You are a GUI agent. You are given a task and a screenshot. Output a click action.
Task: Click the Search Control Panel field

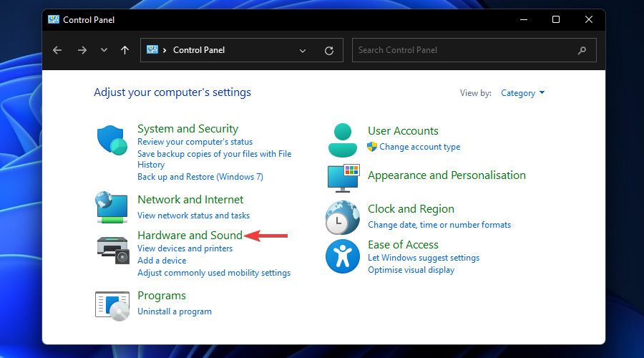pos(465,50)
